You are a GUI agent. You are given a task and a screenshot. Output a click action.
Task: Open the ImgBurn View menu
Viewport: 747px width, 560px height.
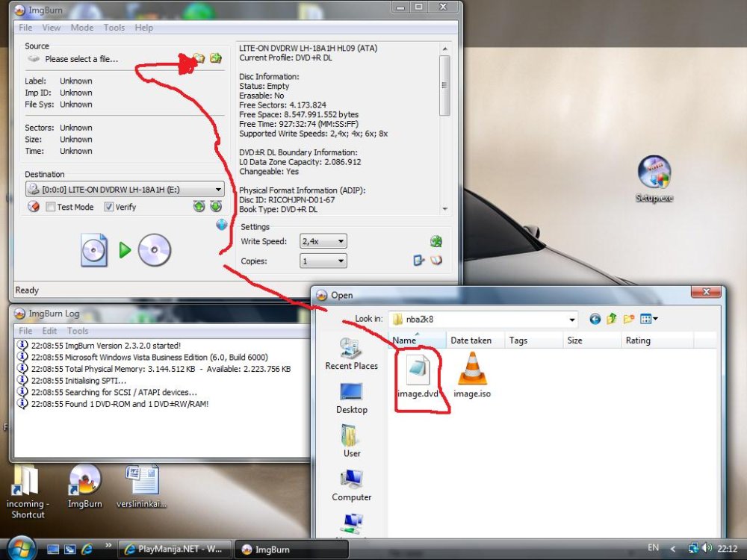point(52,28)
